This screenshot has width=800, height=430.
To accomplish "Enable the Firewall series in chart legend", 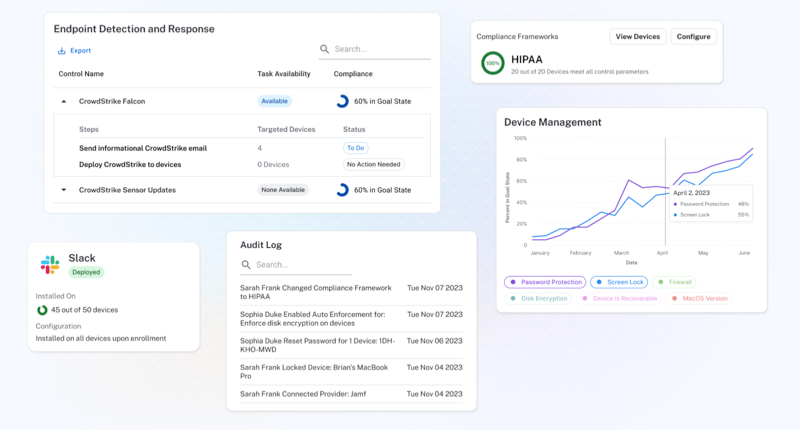I will pos(674,282).
